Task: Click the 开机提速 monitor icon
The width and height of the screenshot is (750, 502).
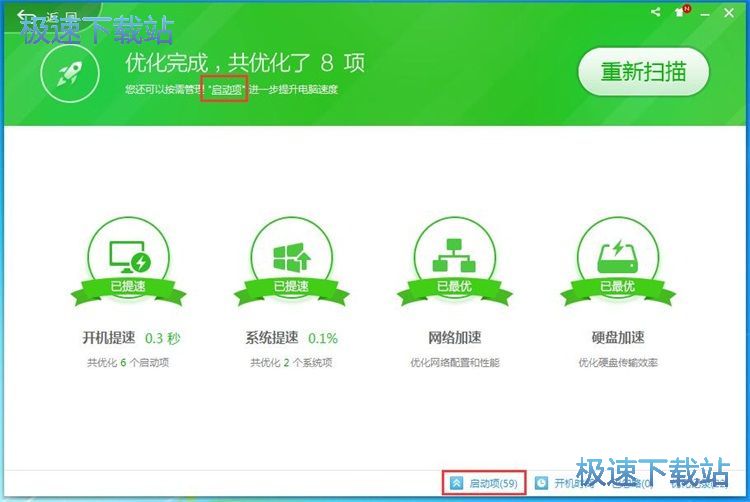Action: 129,257
